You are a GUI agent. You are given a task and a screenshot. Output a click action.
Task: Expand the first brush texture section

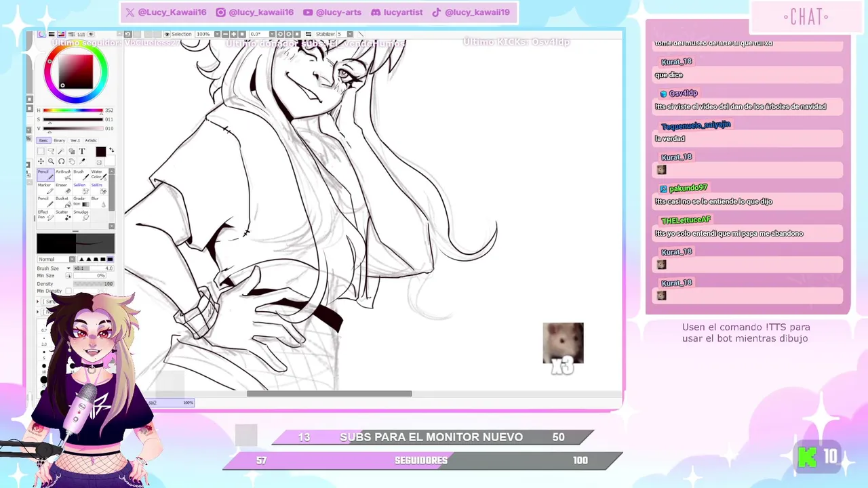click(x=39, y=301)
